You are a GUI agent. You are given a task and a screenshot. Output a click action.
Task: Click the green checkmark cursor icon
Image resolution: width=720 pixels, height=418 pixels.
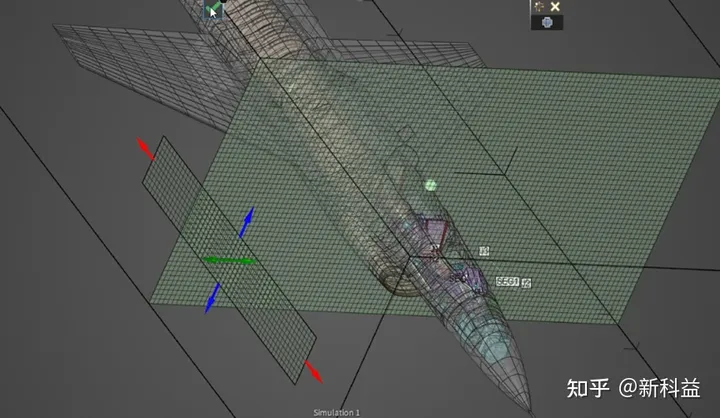(213, 10)
